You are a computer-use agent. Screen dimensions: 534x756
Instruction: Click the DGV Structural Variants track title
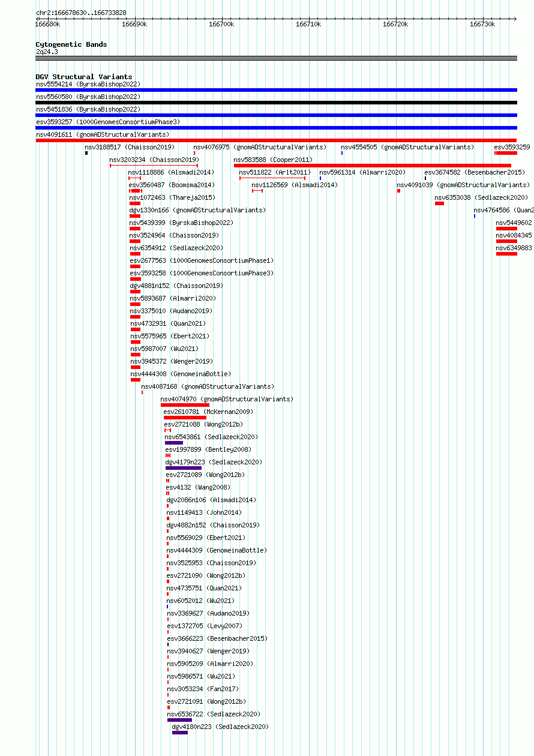pyautogui.click(x=84, y=77)
